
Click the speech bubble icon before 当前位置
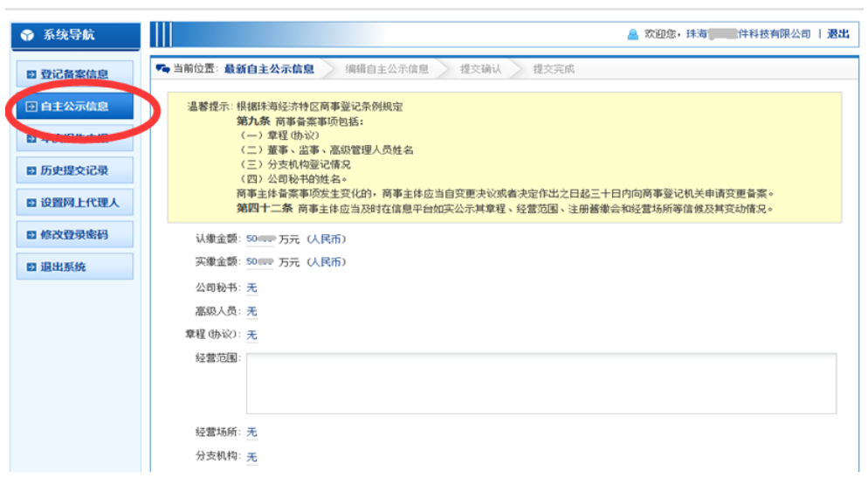(x=162, y=69)
